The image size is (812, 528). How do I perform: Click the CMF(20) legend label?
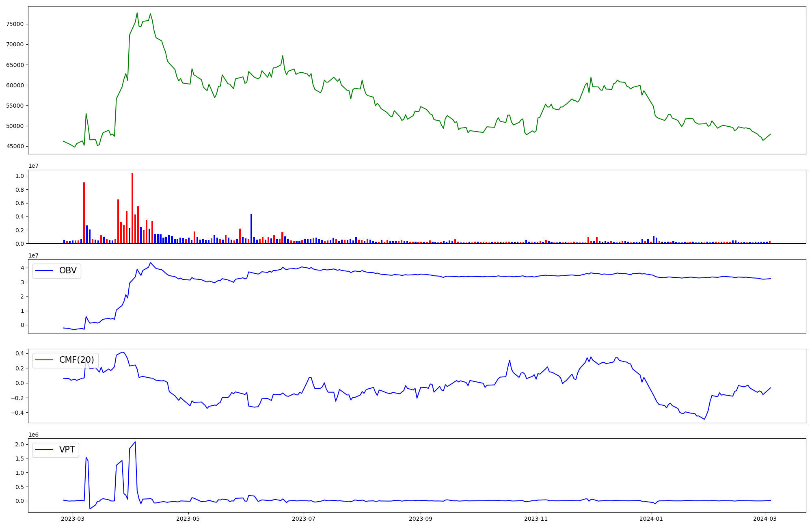pyautogui.click(x=76, y=360)
